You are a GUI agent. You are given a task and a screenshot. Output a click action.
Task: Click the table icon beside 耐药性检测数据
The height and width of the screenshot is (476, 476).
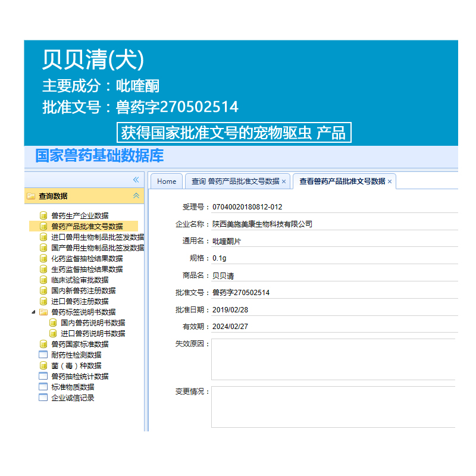coord(43,355)
